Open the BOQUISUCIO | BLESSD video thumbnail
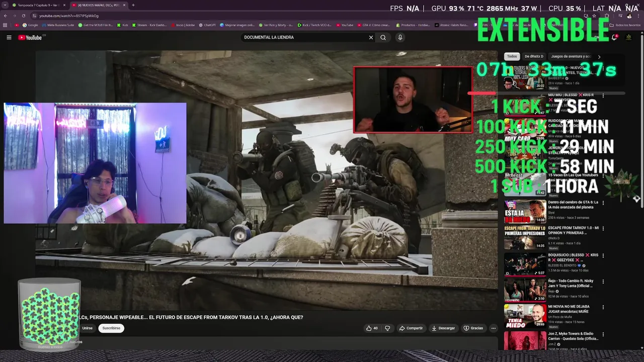This screenshot has width=644, height=362. click(x=525, y=263)
